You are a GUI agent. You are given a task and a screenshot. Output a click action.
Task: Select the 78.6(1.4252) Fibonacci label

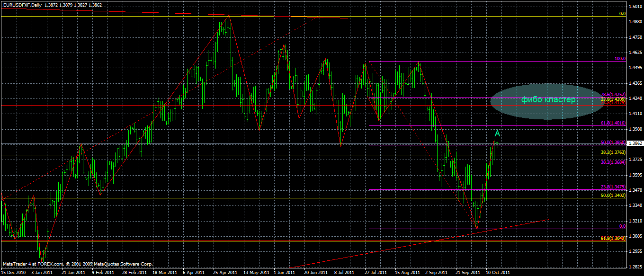coord(613,95)
